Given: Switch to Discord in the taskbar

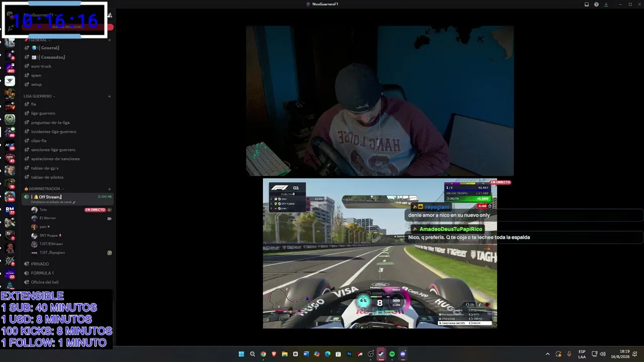Looking at the screenshot, I should point(403,354).
